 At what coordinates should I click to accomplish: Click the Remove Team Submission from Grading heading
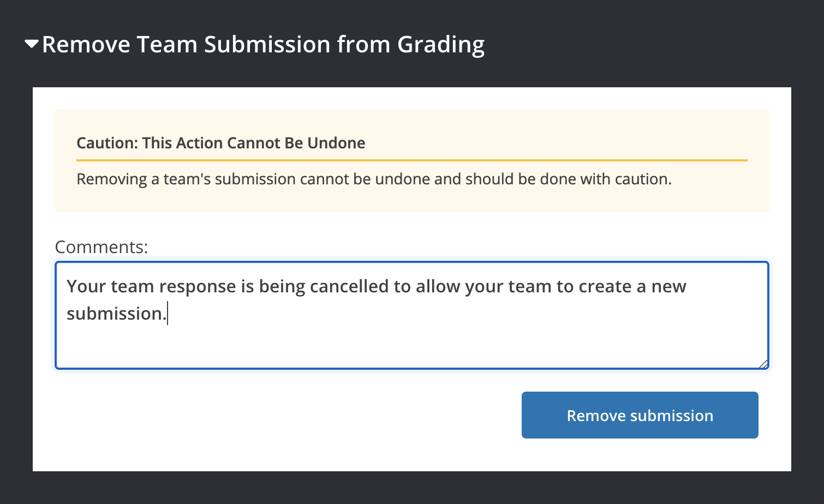[263, 45]
